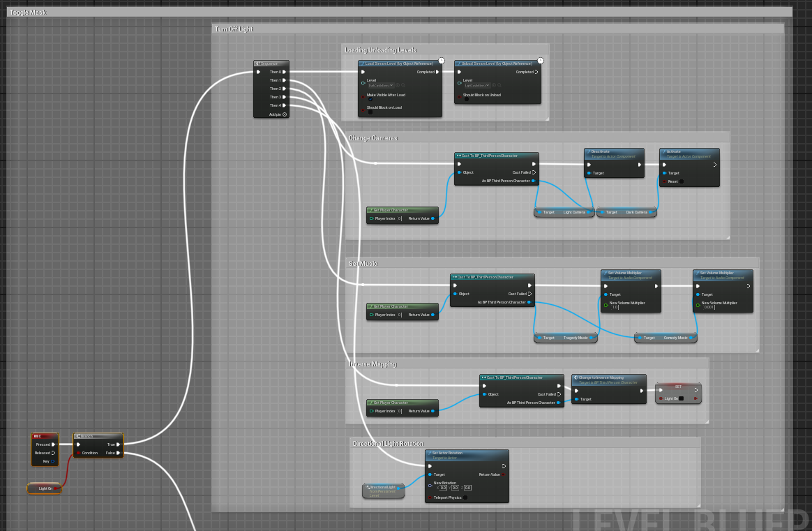Screen dimensions: 812x531
Task: Select the Toggle Mask breadcrumb at the top left
Action: (x=28, y=12)
